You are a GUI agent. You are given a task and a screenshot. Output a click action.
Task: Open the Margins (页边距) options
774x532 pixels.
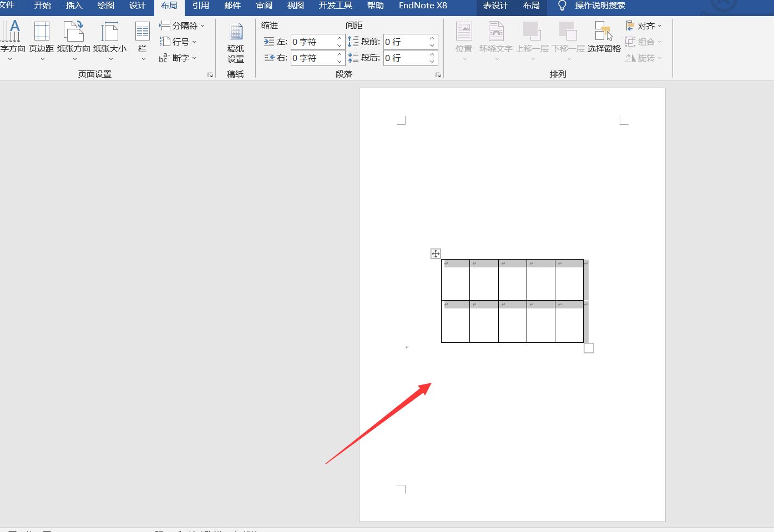tap(42, 40)
